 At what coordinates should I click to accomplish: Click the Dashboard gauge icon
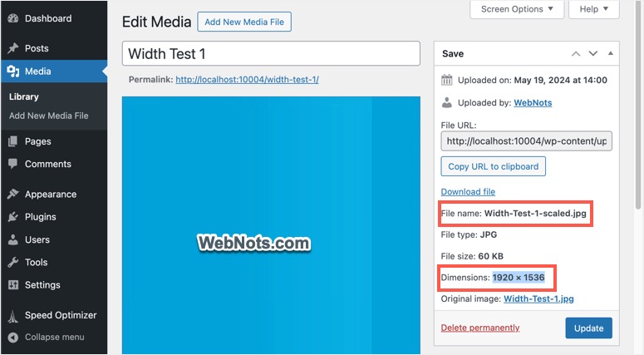click(13, 18)
